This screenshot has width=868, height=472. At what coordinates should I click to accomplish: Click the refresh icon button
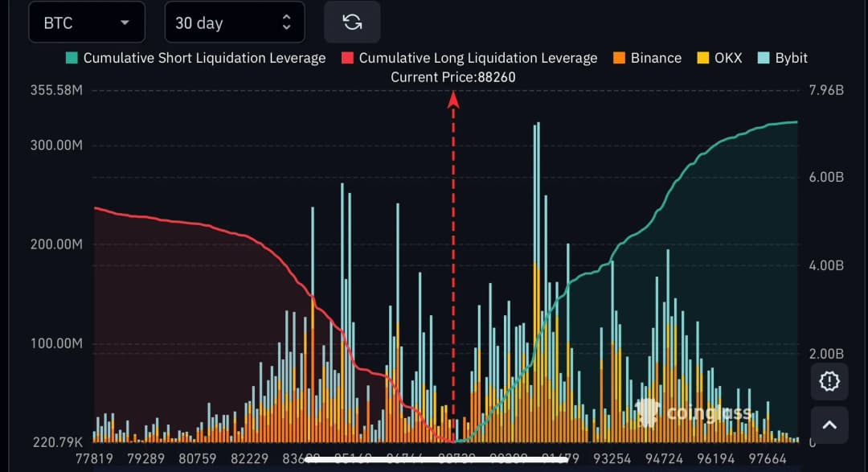(x=352, y=23)
